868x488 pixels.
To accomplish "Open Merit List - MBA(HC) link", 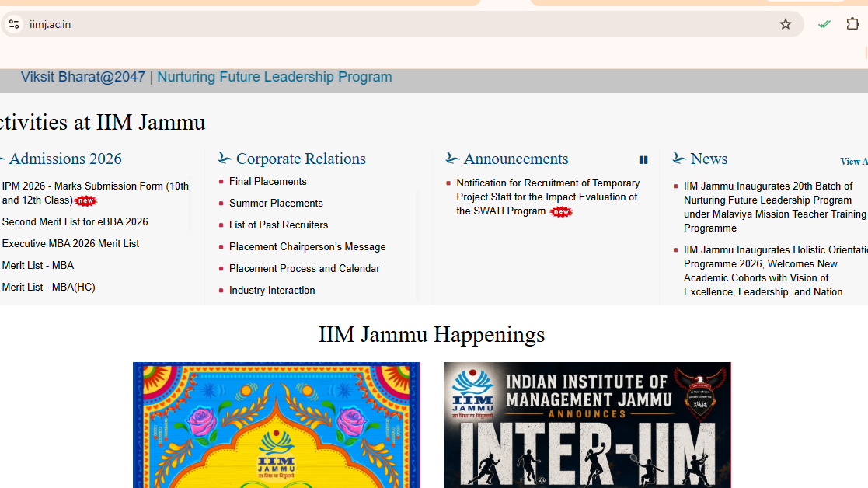I will point(48,288).
